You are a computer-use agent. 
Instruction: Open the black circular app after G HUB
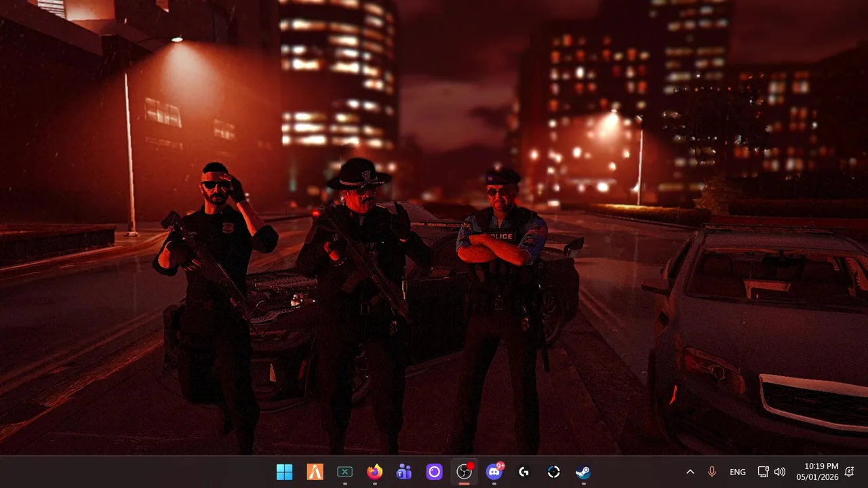click(x=553, y=472)
